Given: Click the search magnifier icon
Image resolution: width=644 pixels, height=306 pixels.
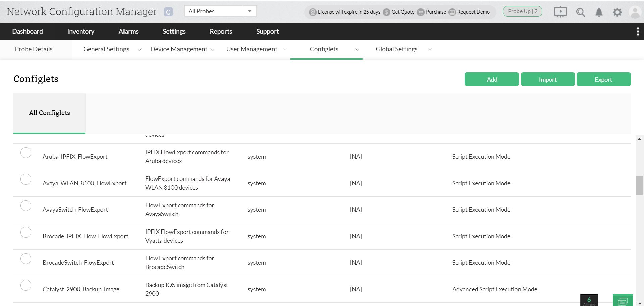Looking at the screenshot, I should (x=580, y=12).
